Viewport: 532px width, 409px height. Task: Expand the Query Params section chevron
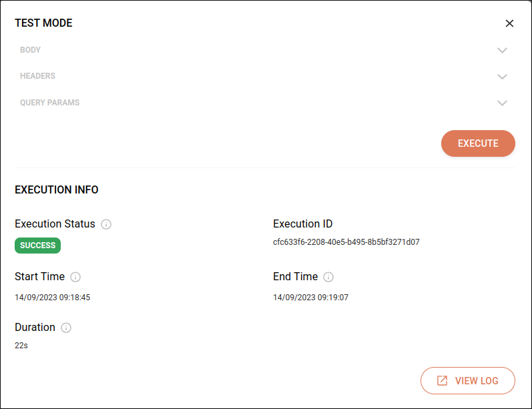tap(503, 103)
